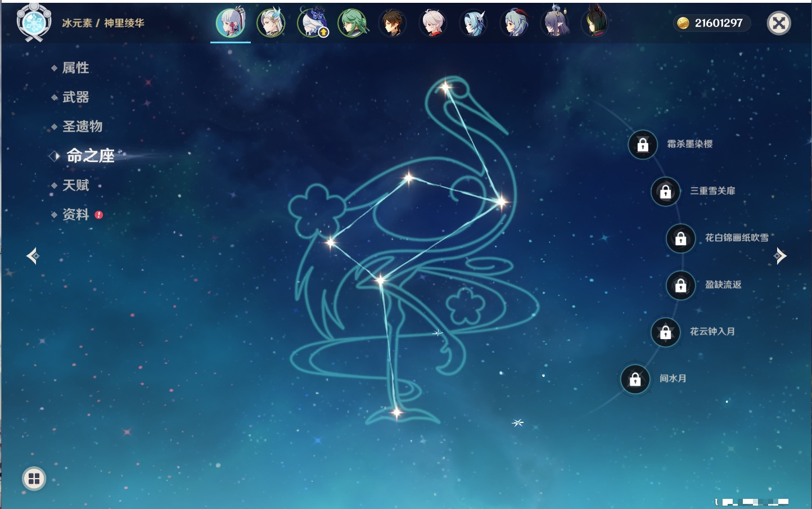Image resolution: width=812 pixels, height=509 pixels.
Task: Open the 武器 weapon page
Action: coord(75,97)
